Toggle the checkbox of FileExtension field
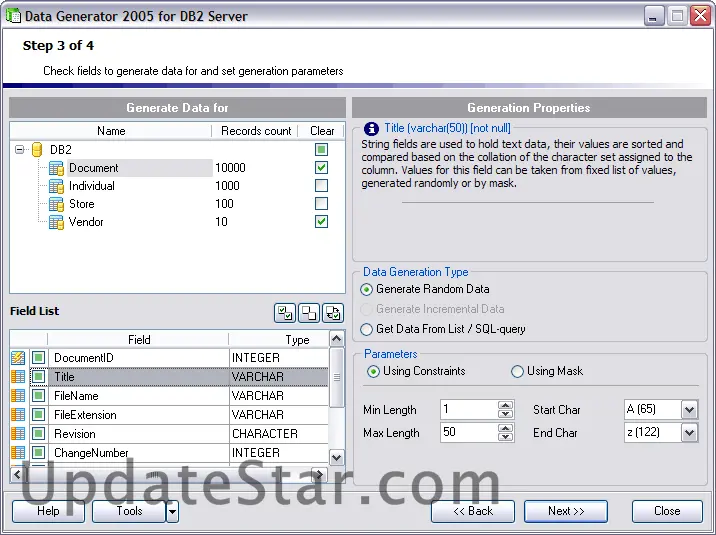This screenshot has height=535, width=716. click(38, 415)
